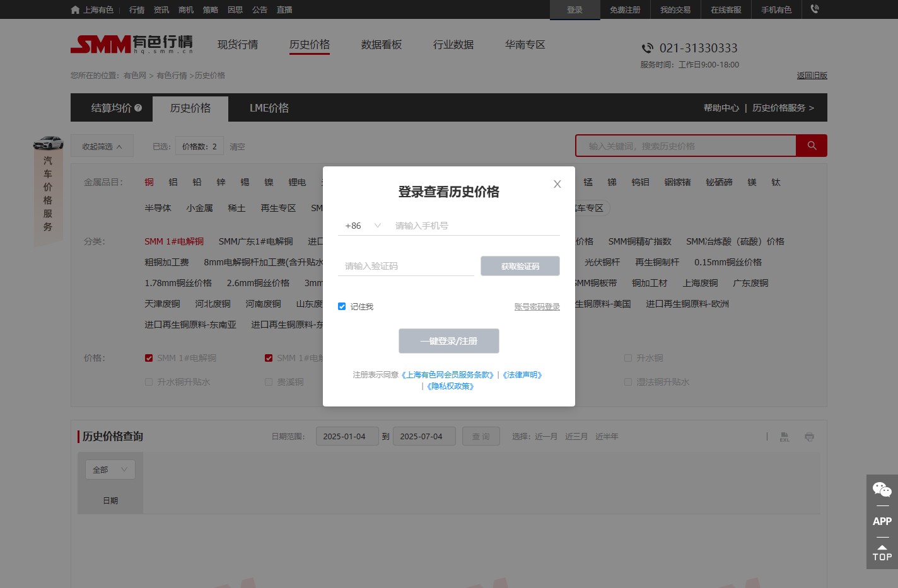The width and height of the screenshot is (898, 588).
Task: Select the 铝 metal category
Action: click(x=173, y=182)
